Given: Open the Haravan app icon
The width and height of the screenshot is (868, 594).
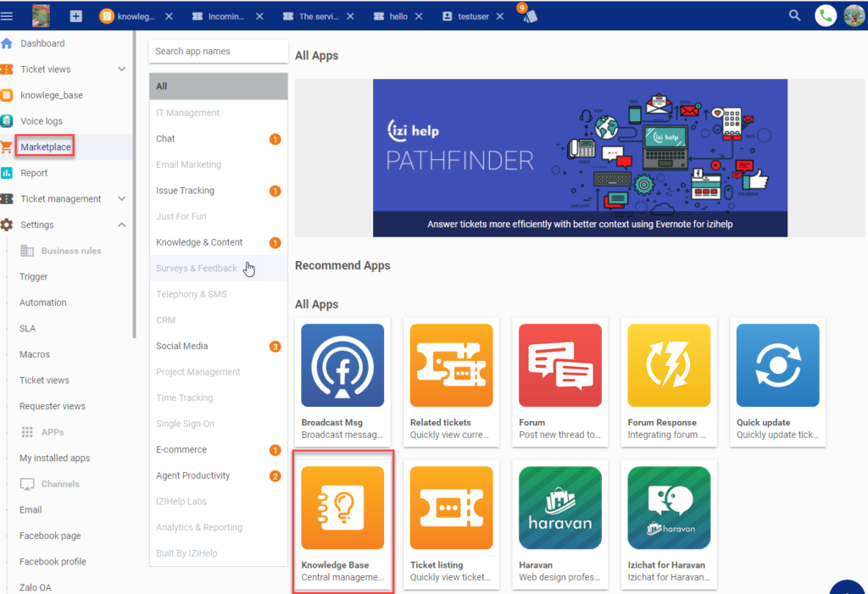Looking at the screenshot, I should point(560,508).
